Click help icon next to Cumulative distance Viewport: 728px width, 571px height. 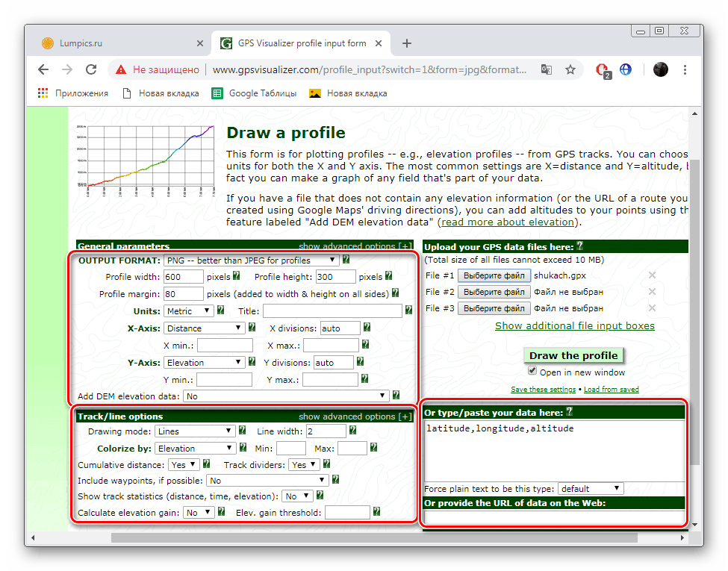click(x=207, y=464)
